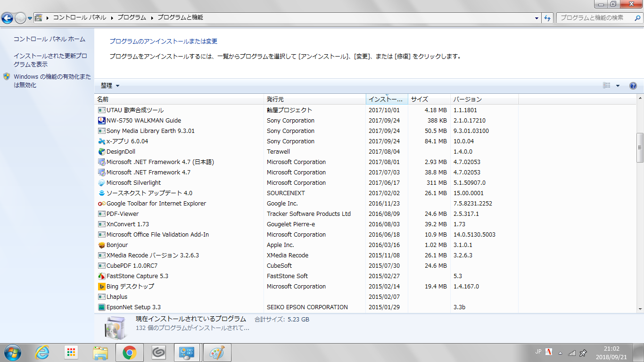644x362 pixels.
Task: Select the NW-S750 WALKMAN Guide icon
Action: [101, 121]
